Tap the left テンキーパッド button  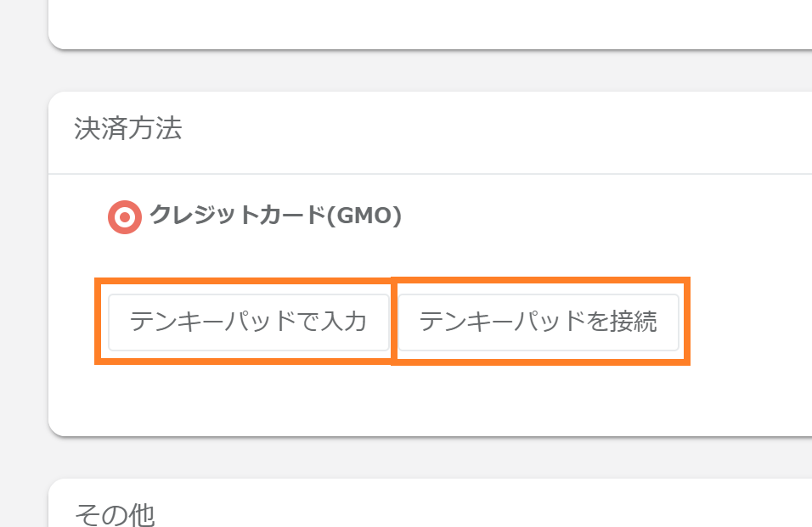pyautogui.click(x=248, y=322)
